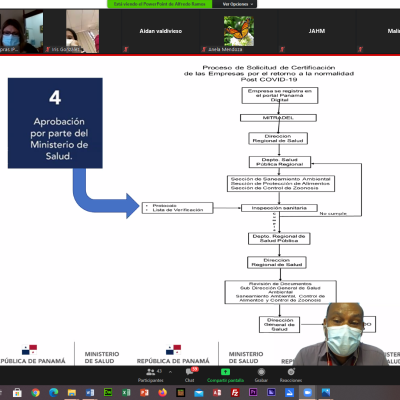Open the Ver Opciones dropdown
Viewport: 400px width, 400px height.
(x=237, y=4)
